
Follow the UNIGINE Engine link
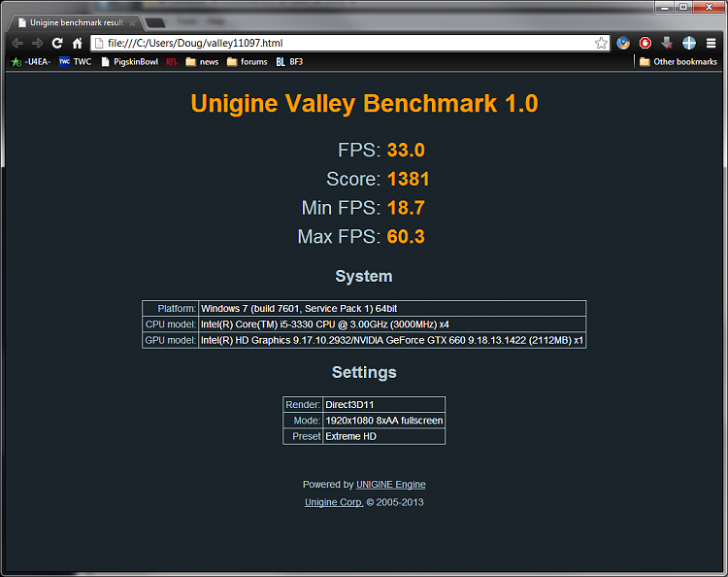pos(391,485)
